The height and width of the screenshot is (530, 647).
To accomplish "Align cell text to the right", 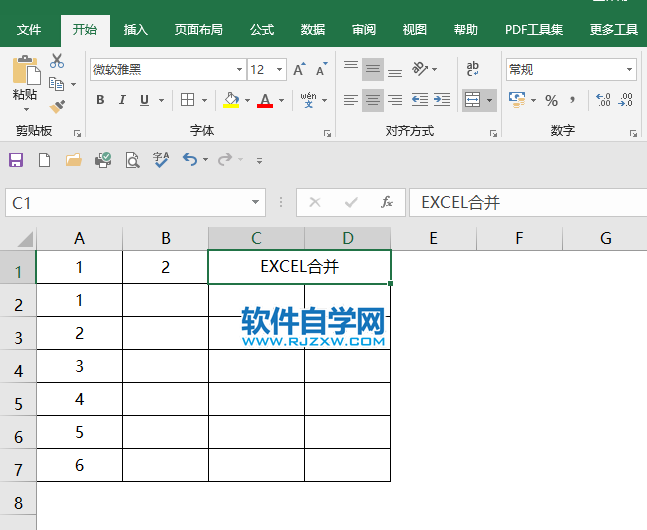I will point(395,100).
